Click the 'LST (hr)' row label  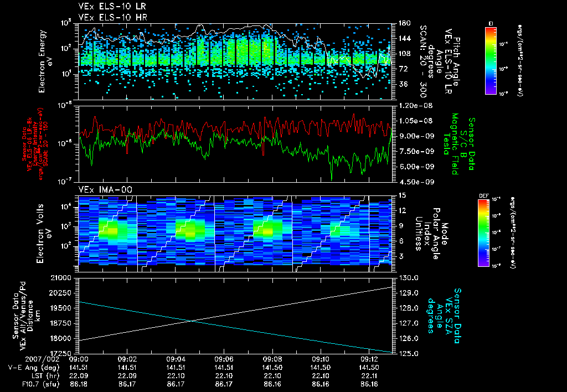coord(45,376)
